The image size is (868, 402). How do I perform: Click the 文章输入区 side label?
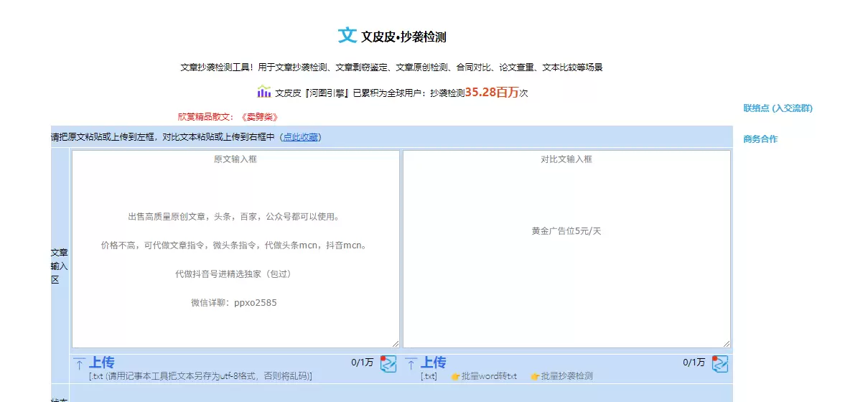[60, 266]
